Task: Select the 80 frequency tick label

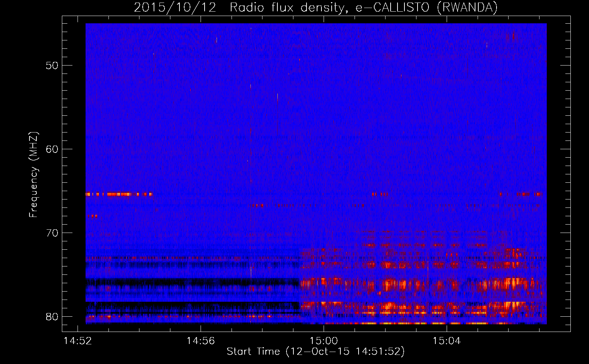Action: pyautogui.click(x=52, y=317)
